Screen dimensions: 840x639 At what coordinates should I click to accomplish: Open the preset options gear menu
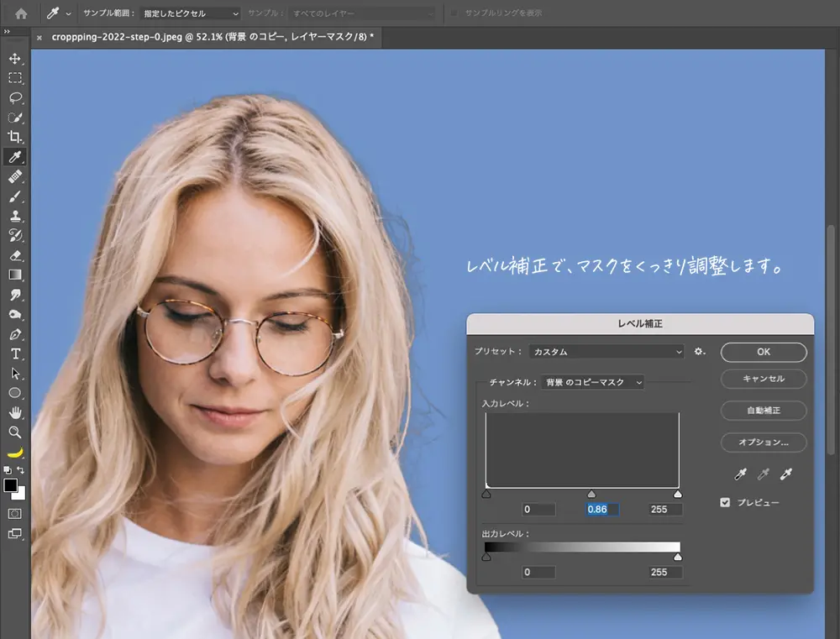coord(699,352)
